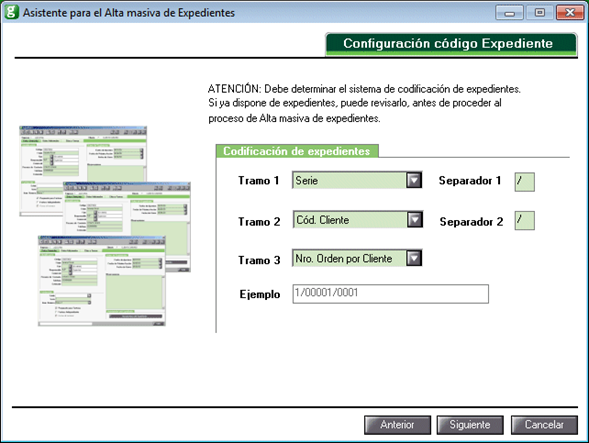Click the Ejemplo text field

coord(391,294)
